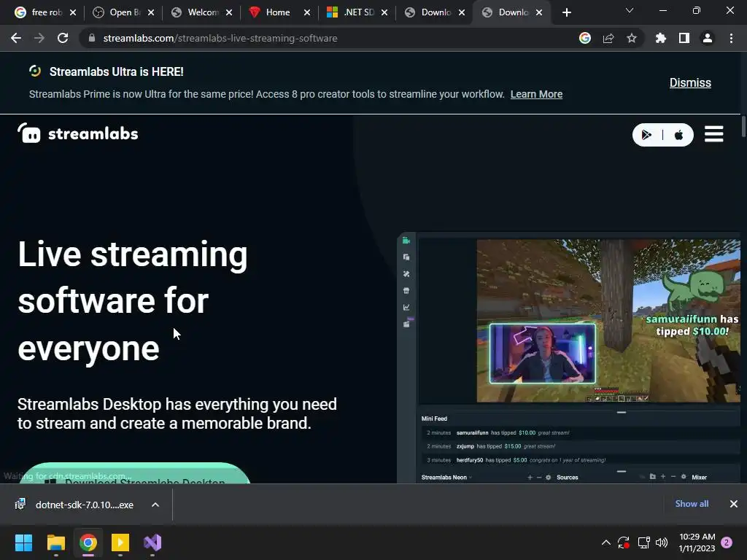
Task: Open the Apple App Store icon
Action: tap(679, 135)
